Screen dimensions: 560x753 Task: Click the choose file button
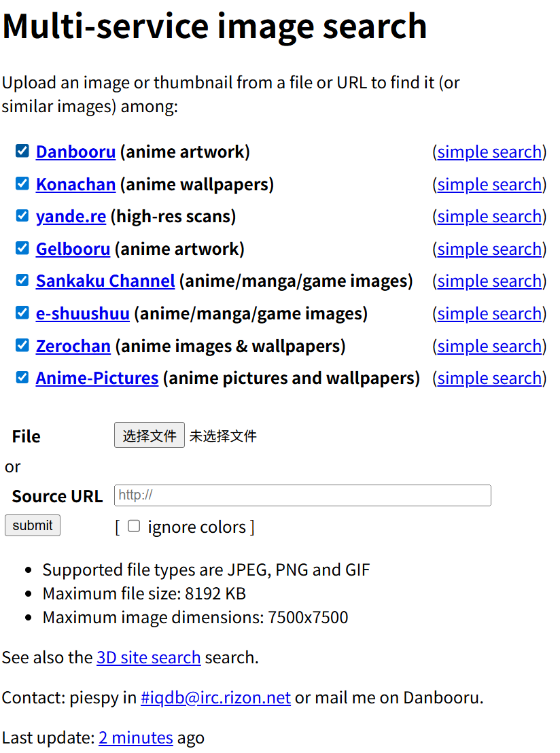click(x=150, y=436)
